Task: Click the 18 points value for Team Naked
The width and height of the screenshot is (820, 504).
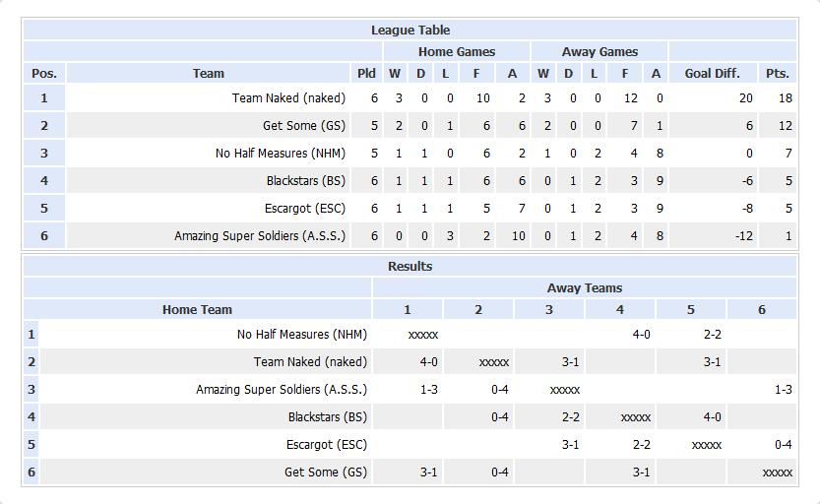Action: pyautogui.click(x=785, y=98)
